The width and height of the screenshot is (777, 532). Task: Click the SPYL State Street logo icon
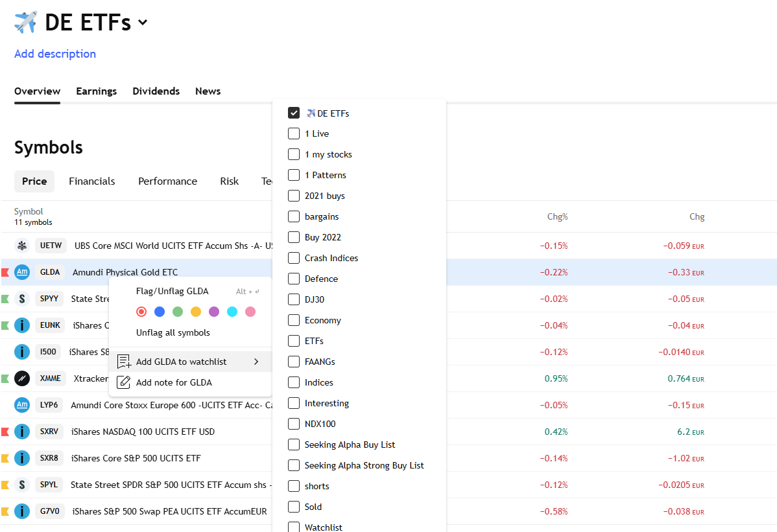tap(22, 485)
